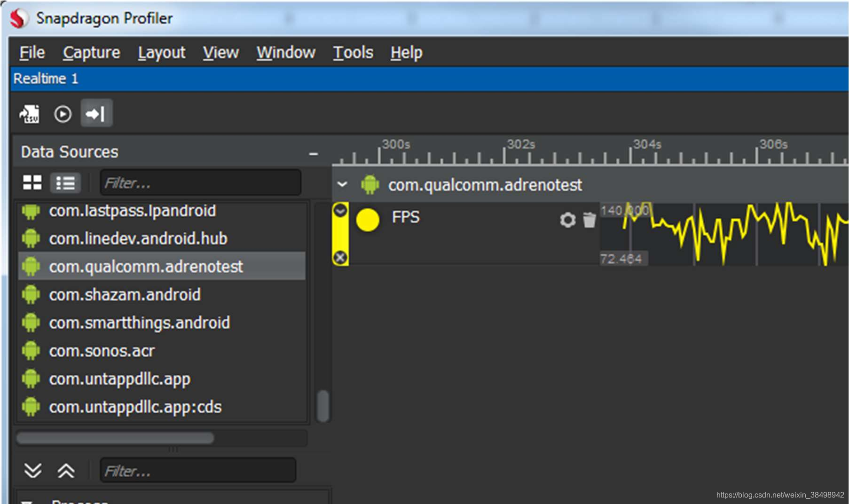Select com.untappdllc.app:cds process
Viewport: 849px width, 504px height.
(x=162, y=407)
